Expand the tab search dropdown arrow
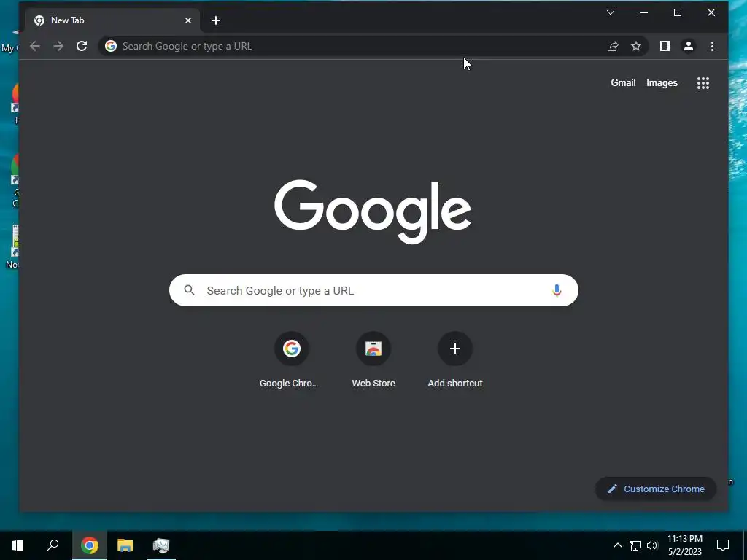 [x=611, y=12]
